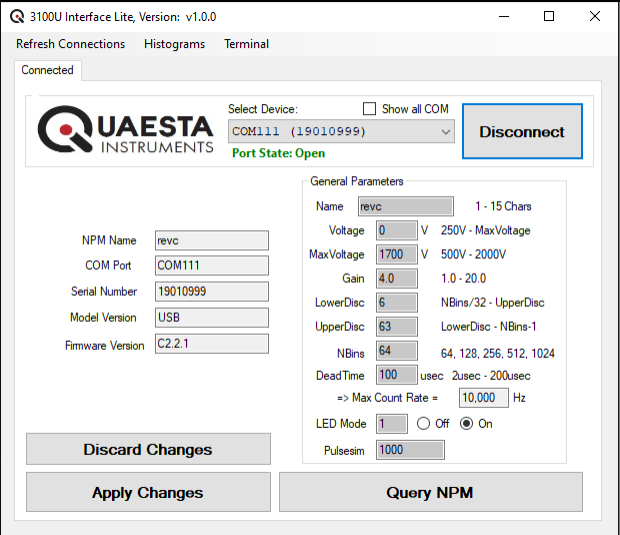Select the LED Mode Off radio button
620x535 pixels.
pyautogui.click(x=423, y=423)
